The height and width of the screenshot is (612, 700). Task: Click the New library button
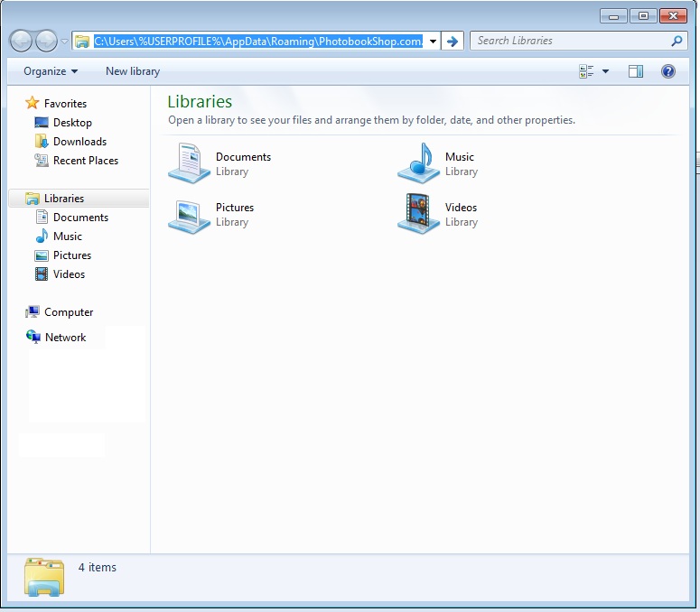click(133, 71)
